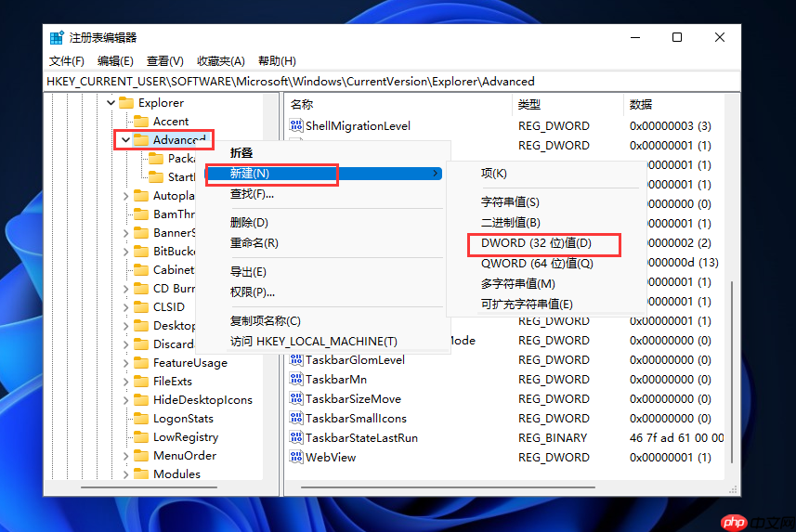
Task: Click the HideDesktopIcons folder icon
Action: pos(140,400)
